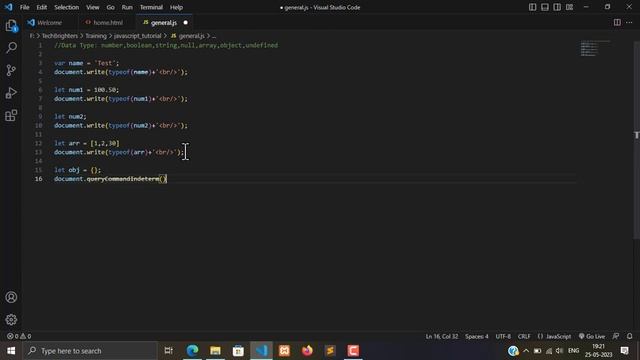The width and height of the screenshot is (640, 360).
Task: Open the Edit menu
Action: [42, 7]
